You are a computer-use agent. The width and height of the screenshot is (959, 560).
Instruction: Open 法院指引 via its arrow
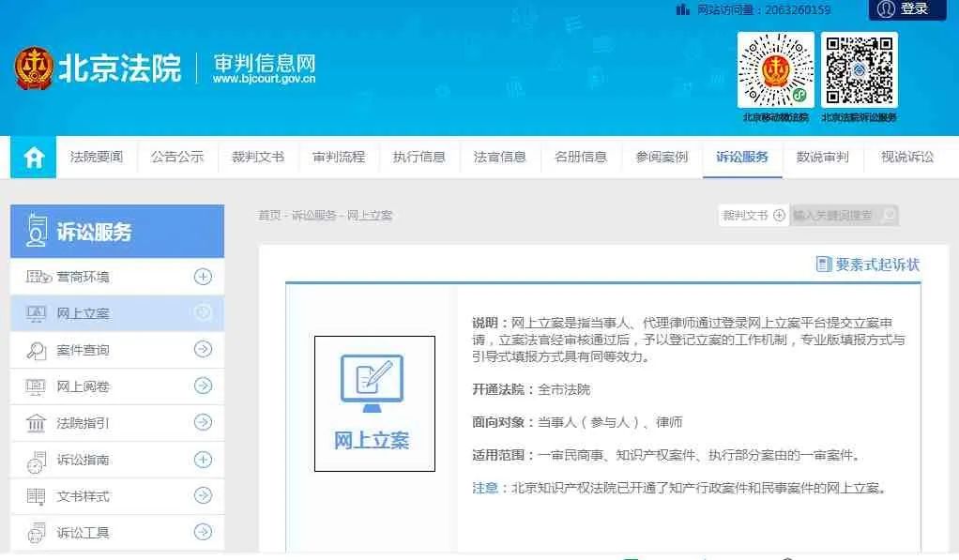203,422
